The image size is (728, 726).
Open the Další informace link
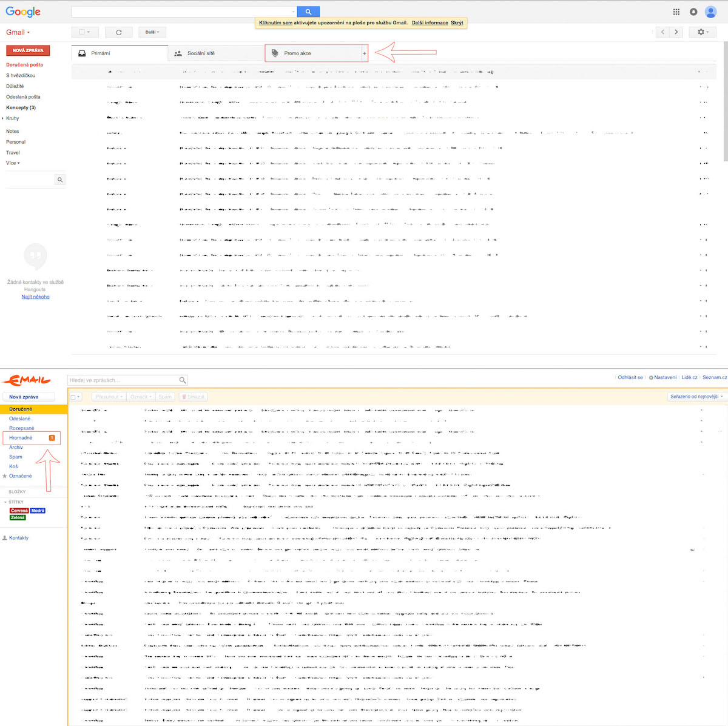point(430,23)
